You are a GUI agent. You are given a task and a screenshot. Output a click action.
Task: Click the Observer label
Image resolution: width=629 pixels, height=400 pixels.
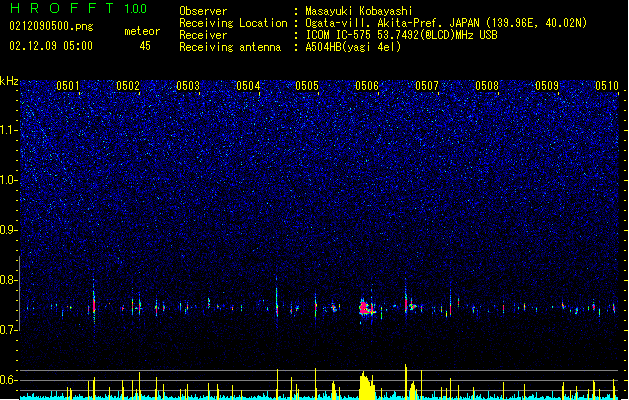click(x=203, y=11)
